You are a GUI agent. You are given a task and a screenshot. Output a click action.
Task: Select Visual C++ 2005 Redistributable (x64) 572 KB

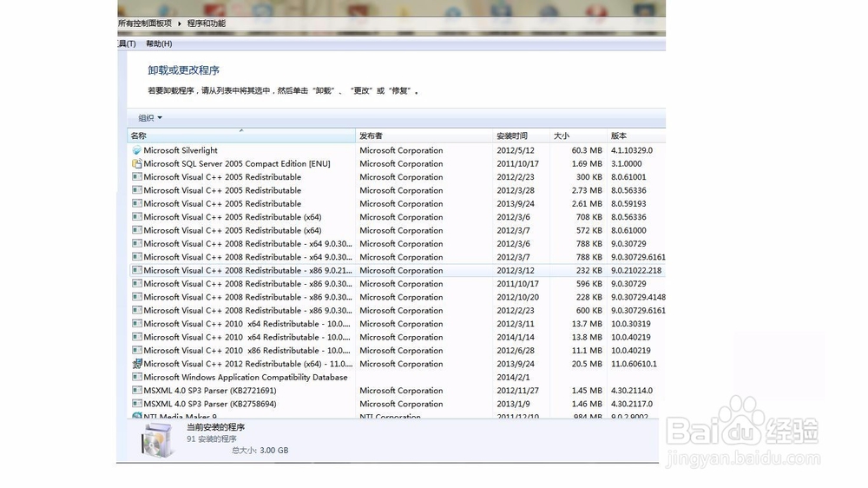[397, 230]
